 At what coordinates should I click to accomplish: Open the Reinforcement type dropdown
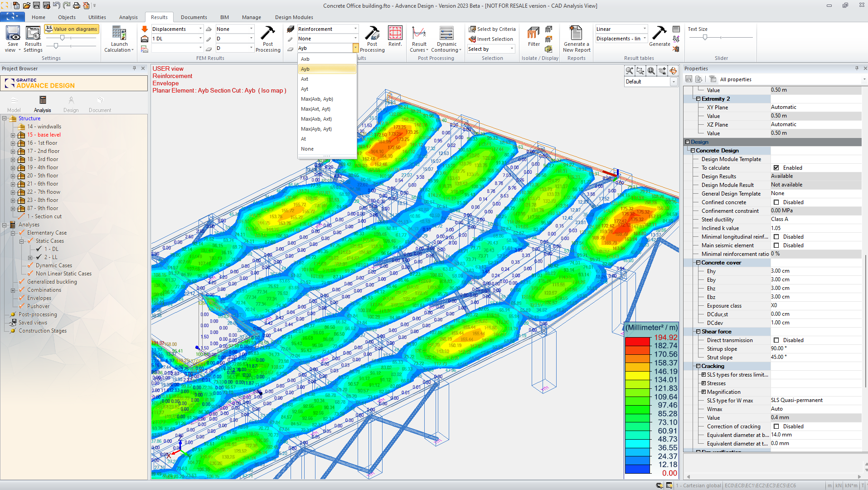[x=355, y=29]
